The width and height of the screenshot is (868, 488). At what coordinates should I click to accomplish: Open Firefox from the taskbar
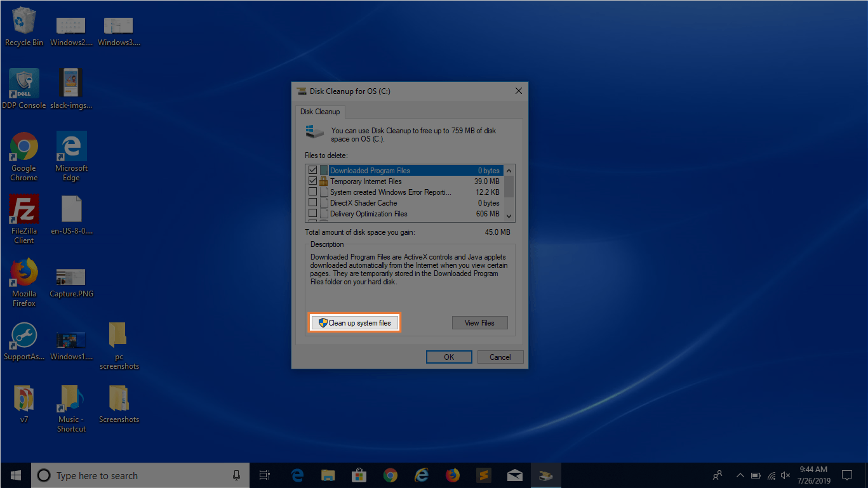point(452,475)
